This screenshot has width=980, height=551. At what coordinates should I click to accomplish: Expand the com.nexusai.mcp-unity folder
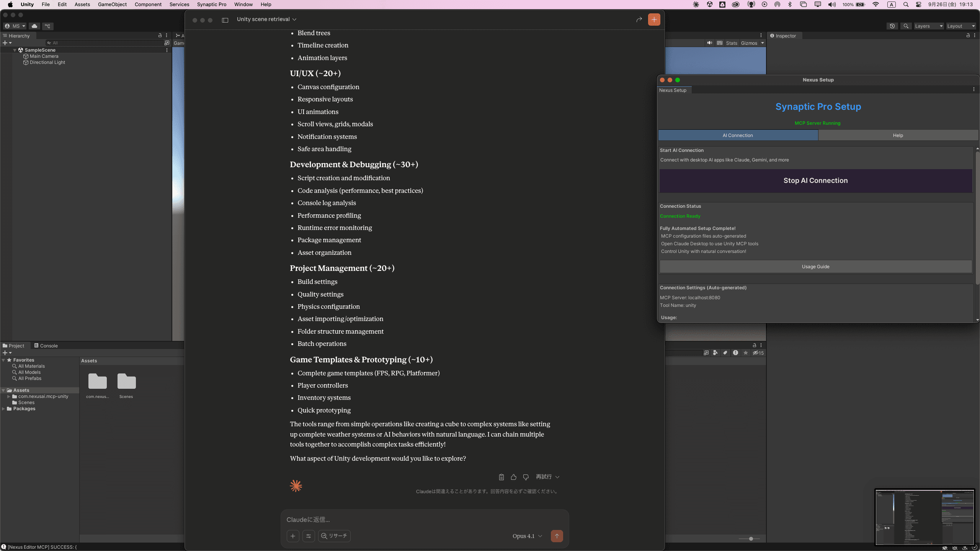click(x=8, y=396)
